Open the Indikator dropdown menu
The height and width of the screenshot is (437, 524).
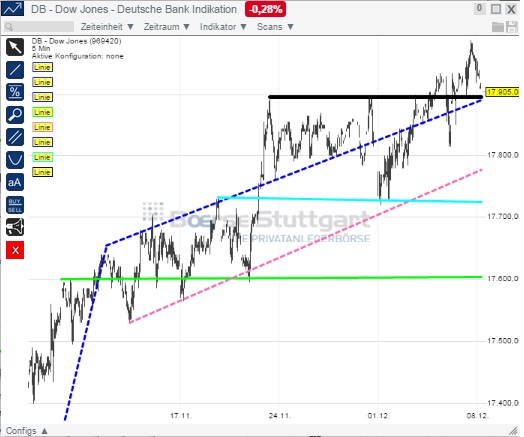point(223,27)
